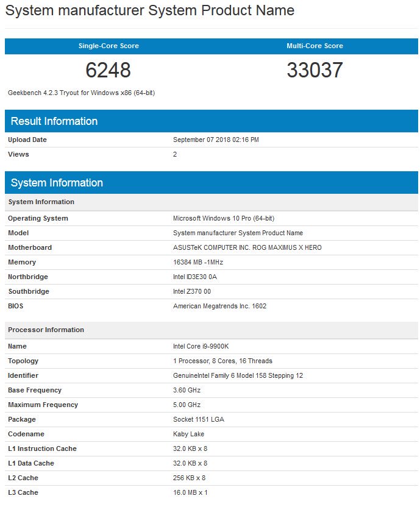The width and height of the screenshot is (420, 507).
Task: Click the single-core score value 6248
Action: point(108,70)
